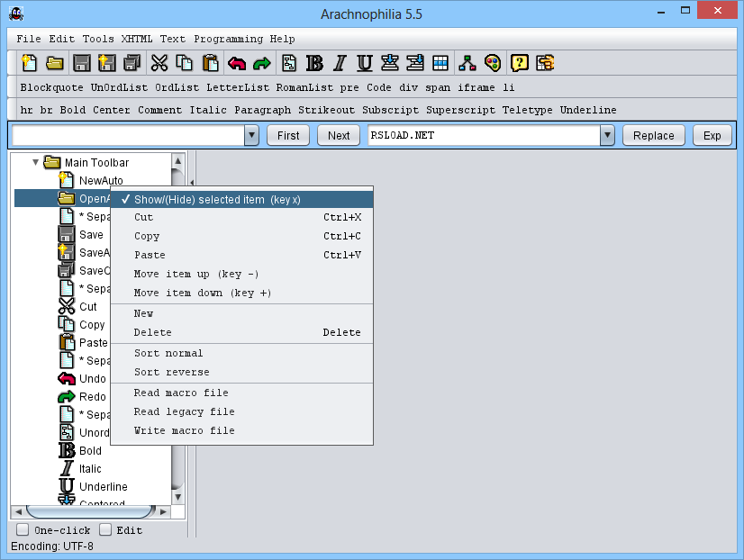Click the tree panel scroll down arrow
Image resolution: width=744 pixels, height=560 pixels.
click(x=178, y=497)
